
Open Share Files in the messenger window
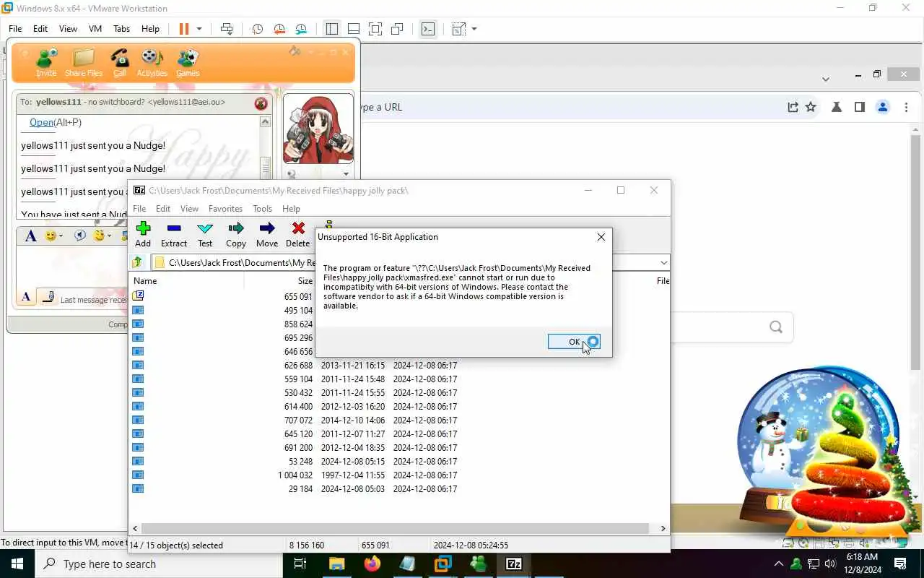tap(84, 62)
